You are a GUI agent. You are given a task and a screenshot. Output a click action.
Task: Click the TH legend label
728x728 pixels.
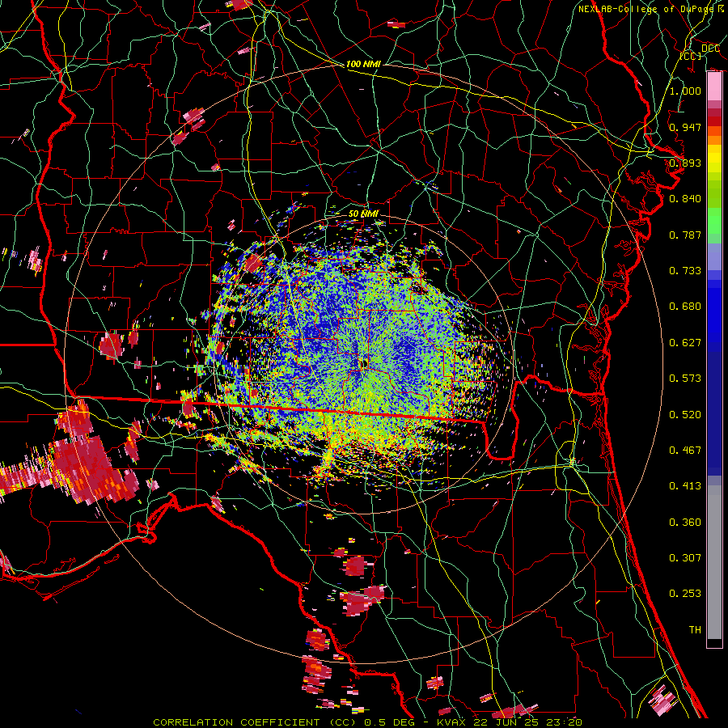tap(695, 630)
